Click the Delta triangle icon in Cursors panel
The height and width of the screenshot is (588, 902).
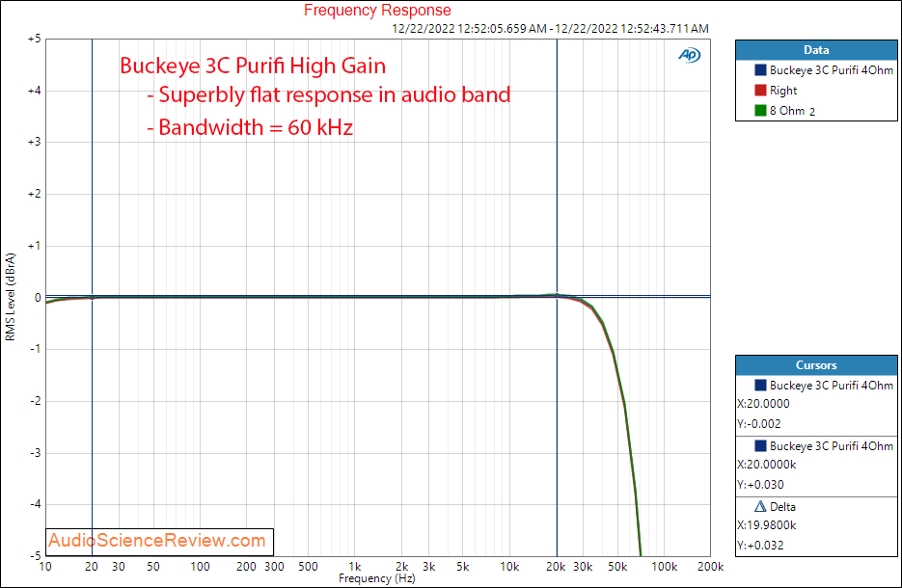tap(760, 506)
